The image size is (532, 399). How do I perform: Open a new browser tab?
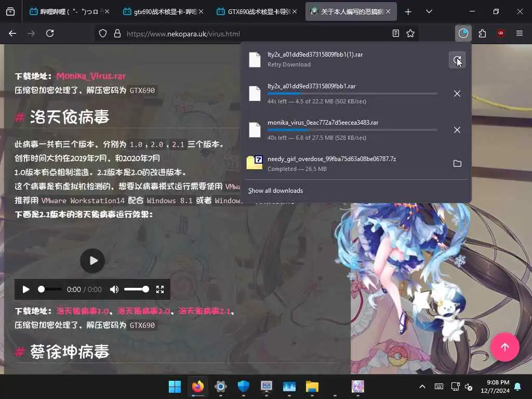[x=408, y=12]
